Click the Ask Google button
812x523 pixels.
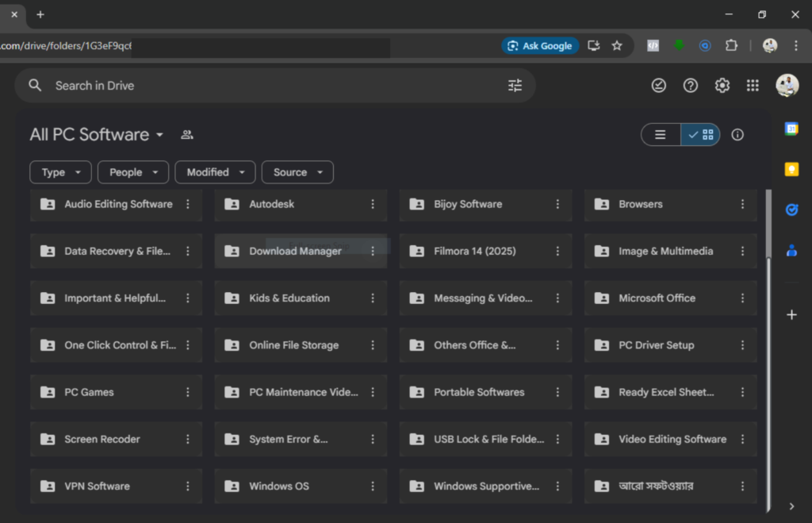coord(540,46)
